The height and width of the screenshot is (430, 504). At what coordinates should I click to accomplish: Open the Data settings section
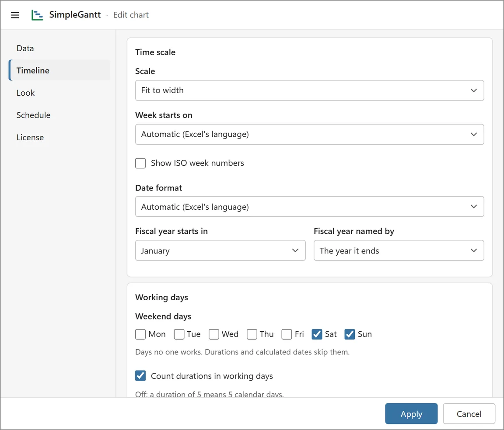(x=59, y=48)
